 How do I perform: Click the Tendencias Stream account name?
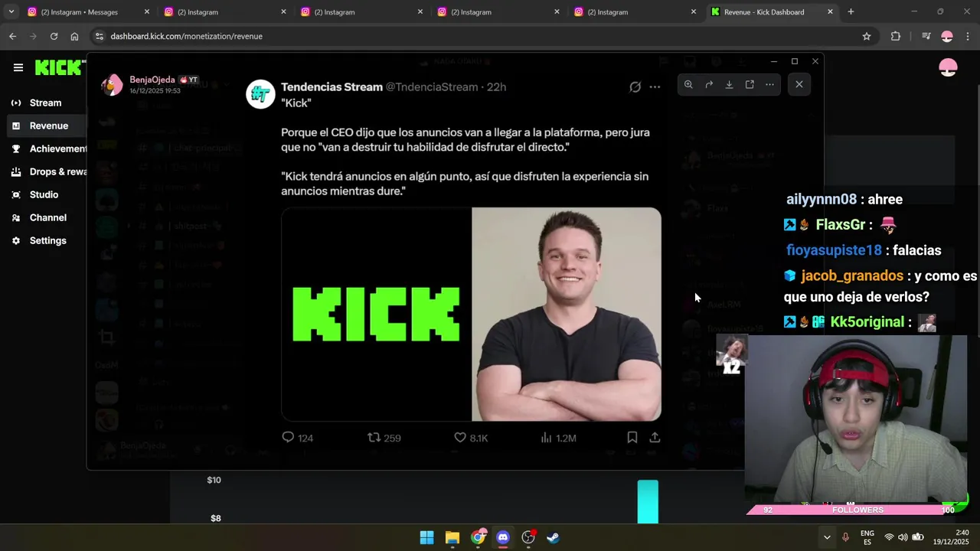pyautogui.click(x=332, y=87)
